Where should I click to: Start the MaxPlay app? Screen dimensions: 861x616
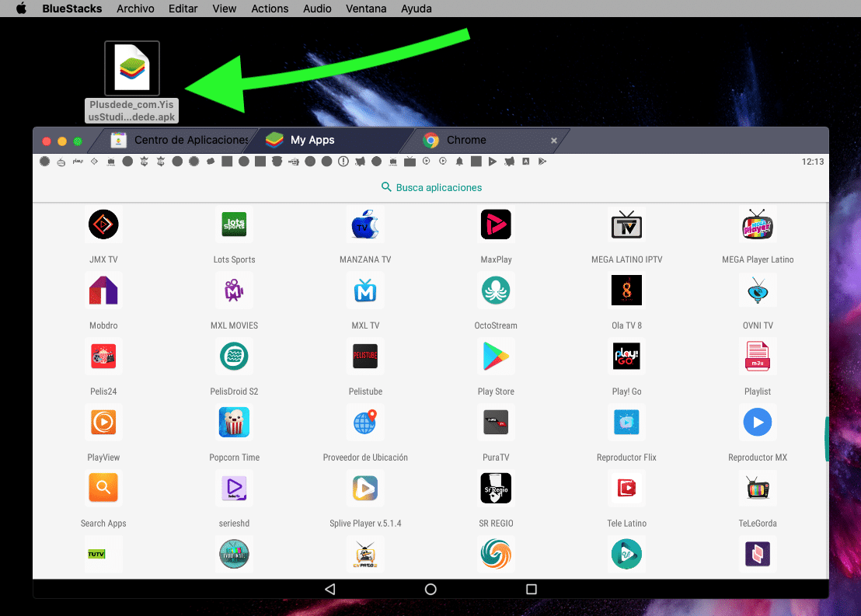pos(496,224)
